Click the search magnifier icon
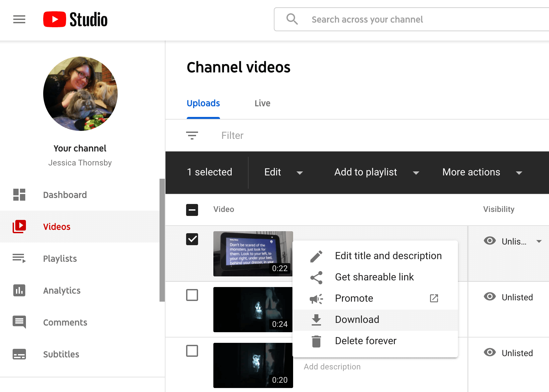 point(292,19)
